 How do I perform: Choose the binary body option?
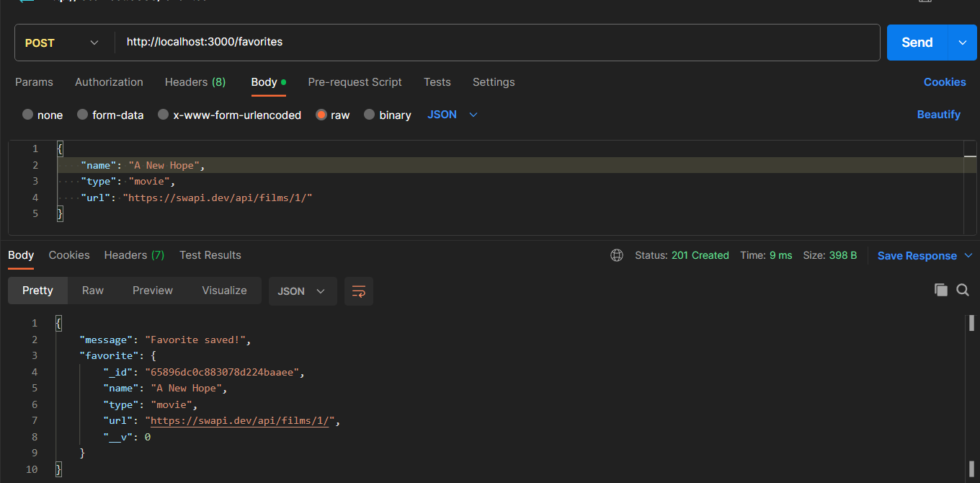tap(370, 115)
